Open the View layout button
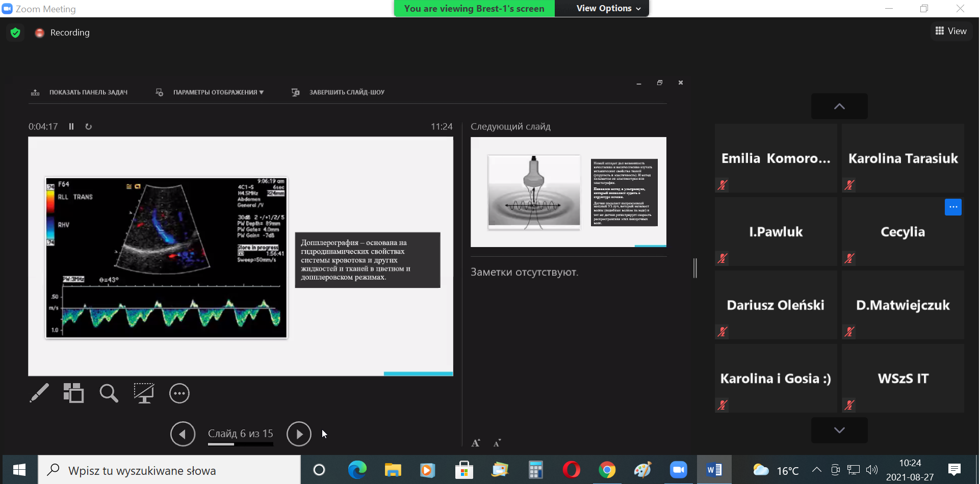 click(x=951, y=31)
